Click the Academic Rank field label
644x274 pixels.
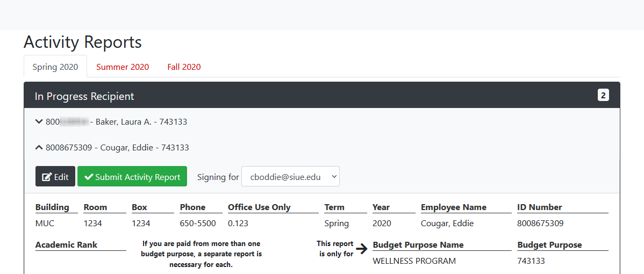click(x=66, y=245)
